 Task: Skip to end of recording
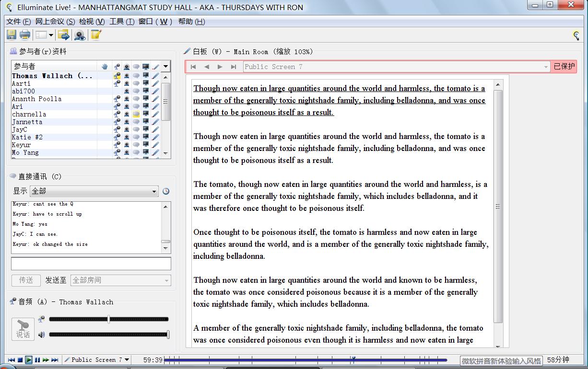point(55,360)
